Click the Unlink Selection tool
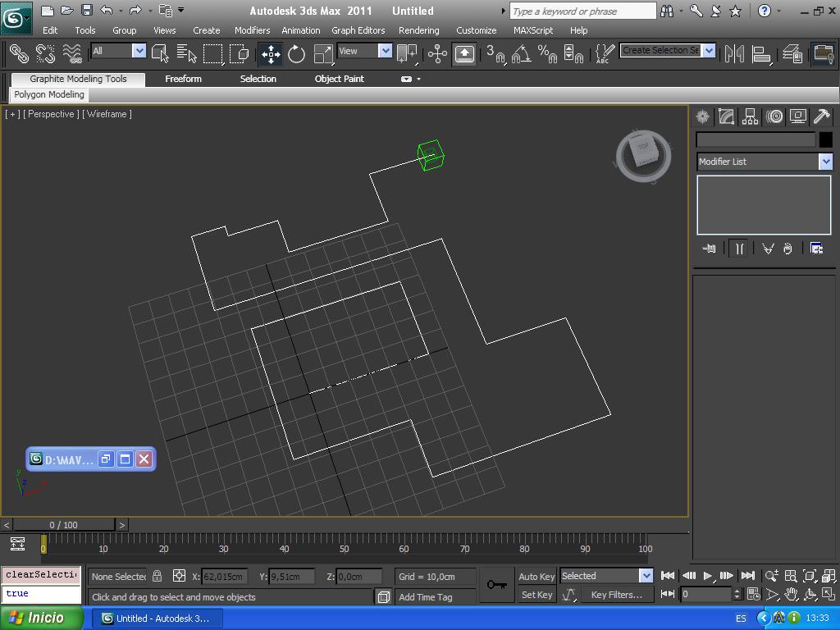The width and height of the screenshot is (840, 630). pos(45,53)
